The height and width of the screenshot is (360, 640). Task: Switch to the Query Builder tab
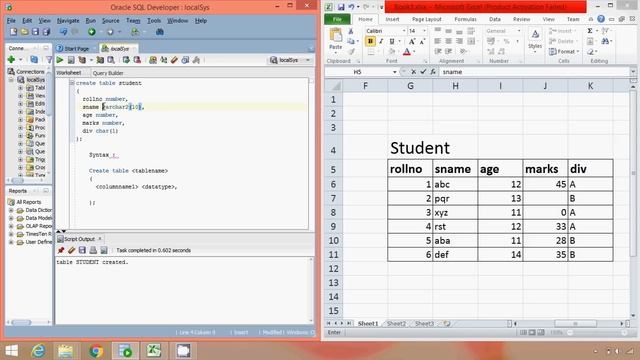108,73
